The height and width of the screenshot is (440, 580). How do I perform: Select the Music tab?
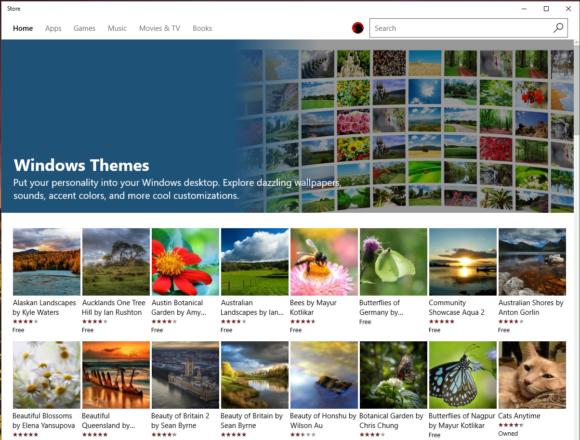point(117,28)
